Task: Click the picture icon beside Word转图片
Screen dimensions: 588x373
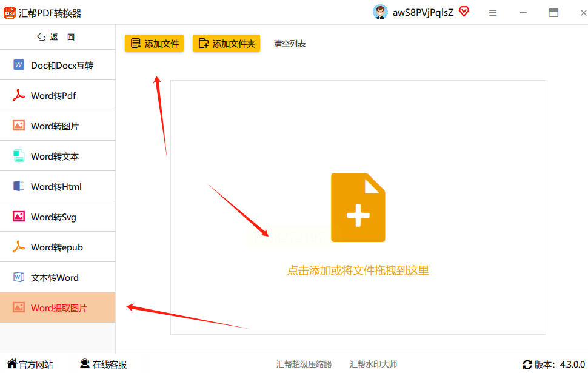Action: [19, 126]
